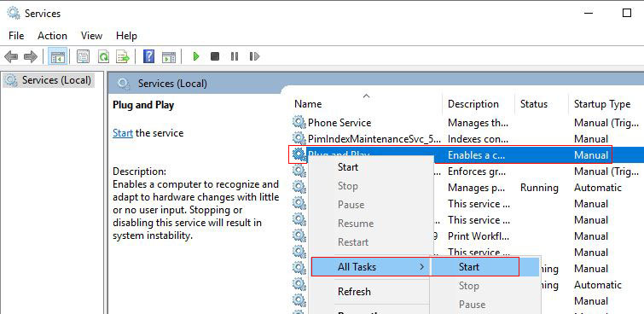This screenshot has width=644, height=314.
Task: Sort by the Status column header
Action: [542, 104]
